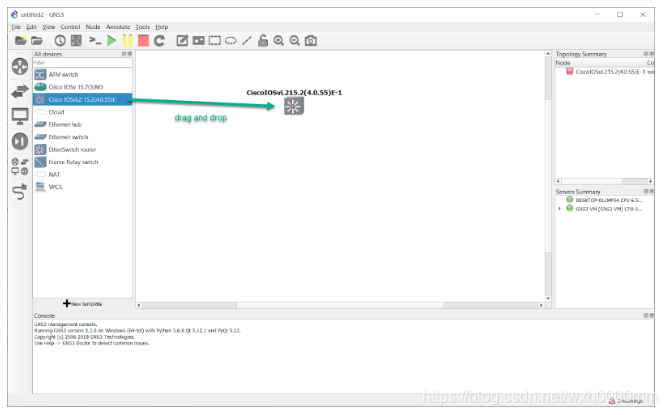Click the Zoom in magnifier icon
Viewport: 668px width, 415px height.
point(279,40)
